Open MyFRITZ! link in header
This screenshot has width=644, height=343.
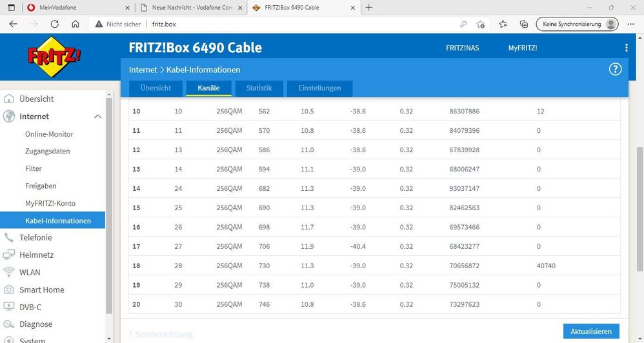pos(523,48)
